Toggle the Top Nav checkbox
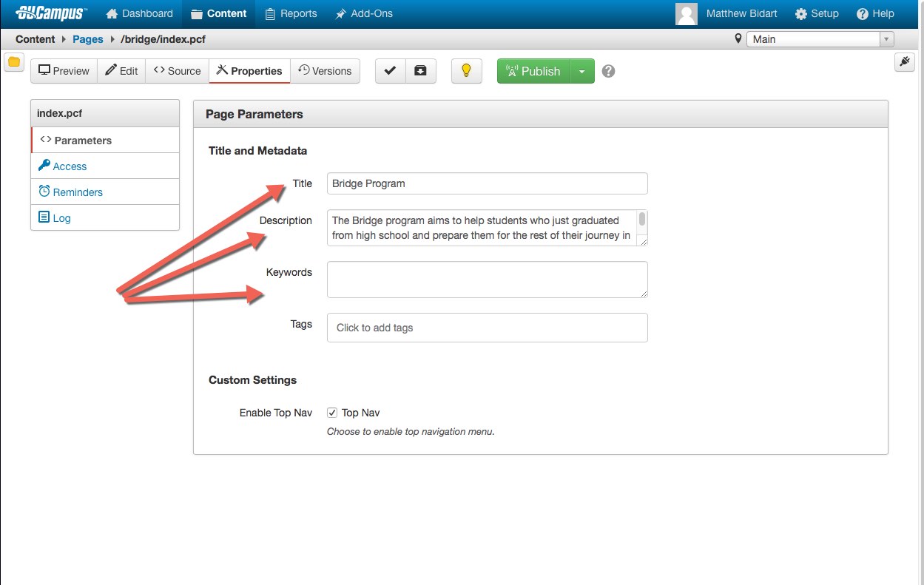 click(x=332, y=413)
